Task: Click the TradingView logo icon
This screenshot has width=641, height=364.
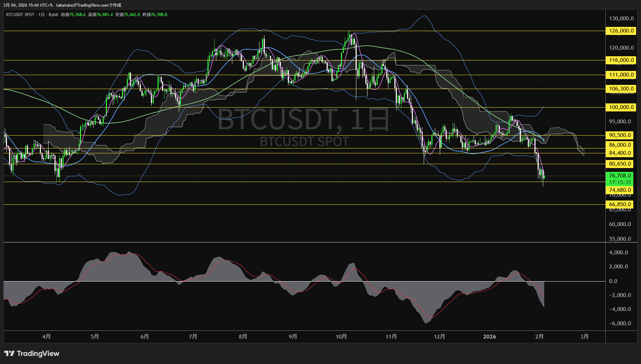Action: [x=9, y=354]
